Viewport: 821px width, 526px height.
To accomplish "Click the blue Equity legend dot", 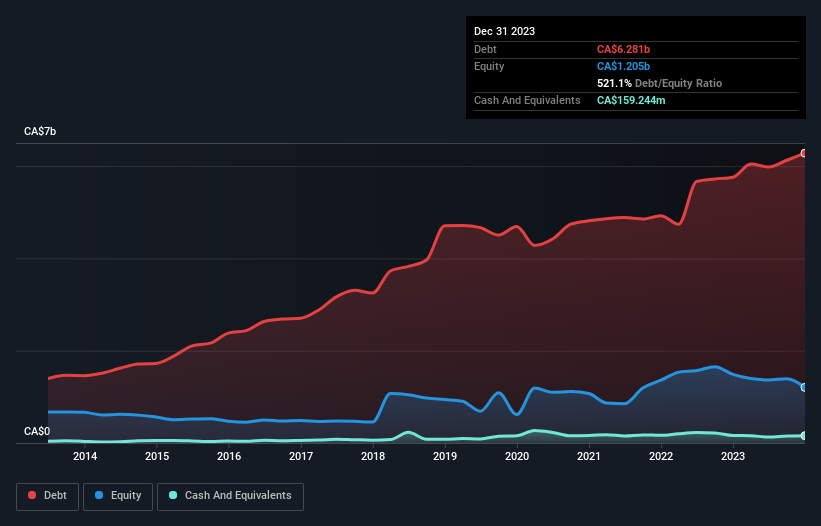I will 99,495.
